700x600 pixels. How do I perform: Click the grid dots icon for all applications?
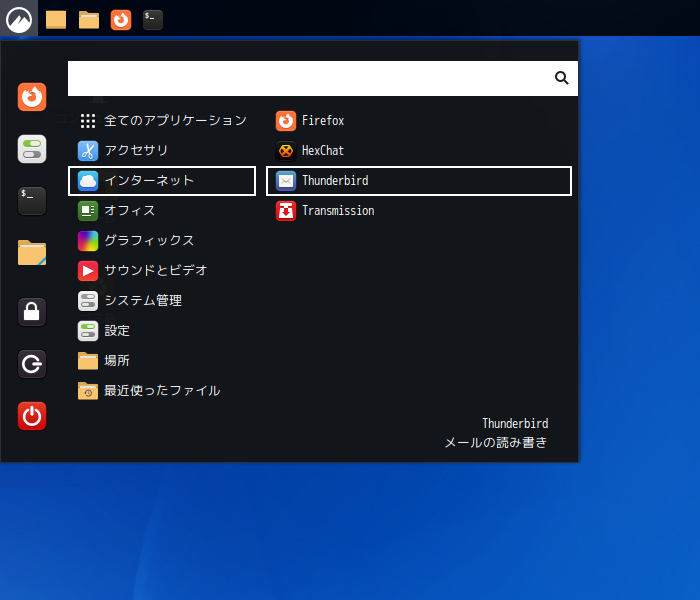point(88,121)
